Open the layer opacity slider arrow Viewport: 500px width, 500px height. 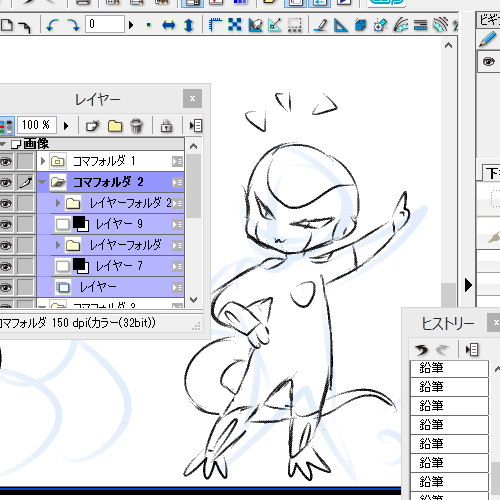pos(66,126)
